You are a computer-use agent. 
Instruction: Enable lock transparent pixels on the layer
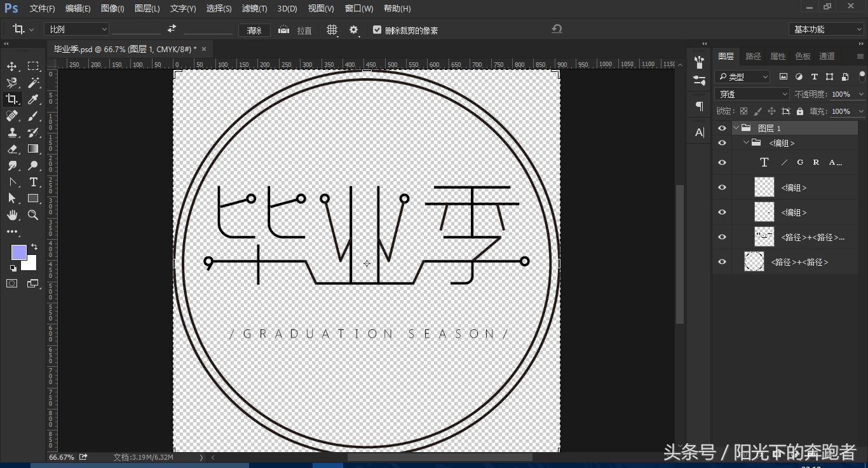click(x=743, y=111)
